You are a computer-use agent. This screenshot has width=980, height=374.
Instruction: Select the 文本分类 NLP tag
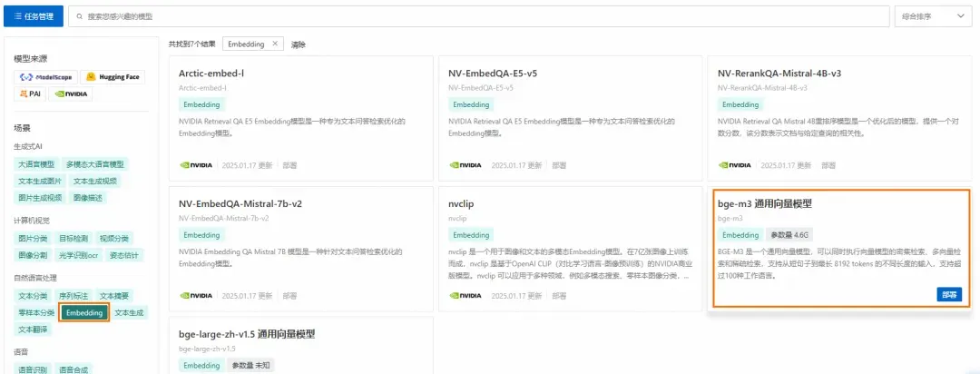click(34, 296)
